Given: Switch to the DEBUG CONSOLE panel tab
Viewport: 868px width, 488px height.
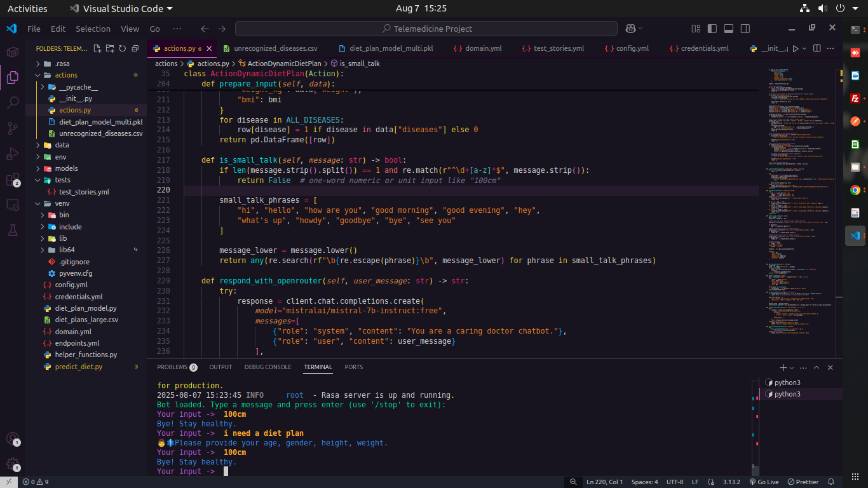Looking at the screenshot, I should tap(268, 367).
